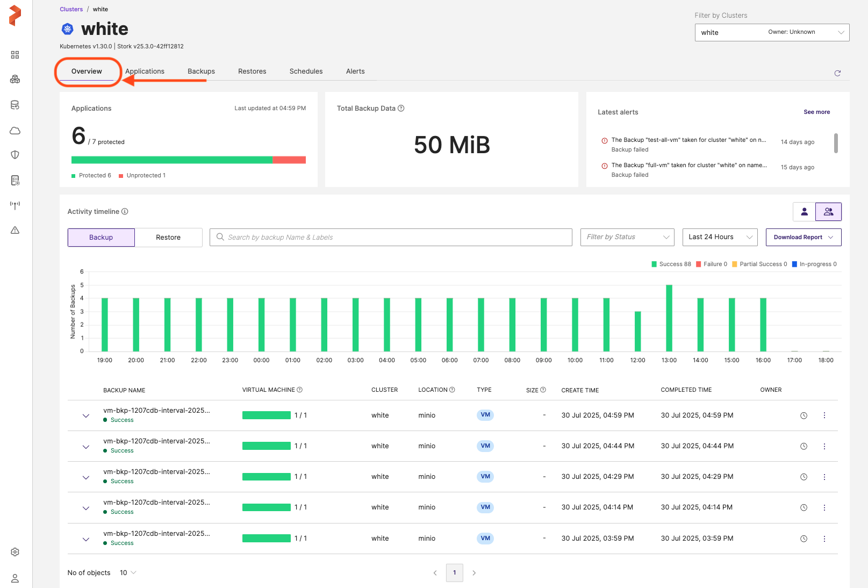Click the clock icon on the 04:44 PM backup

click(804, 446)
